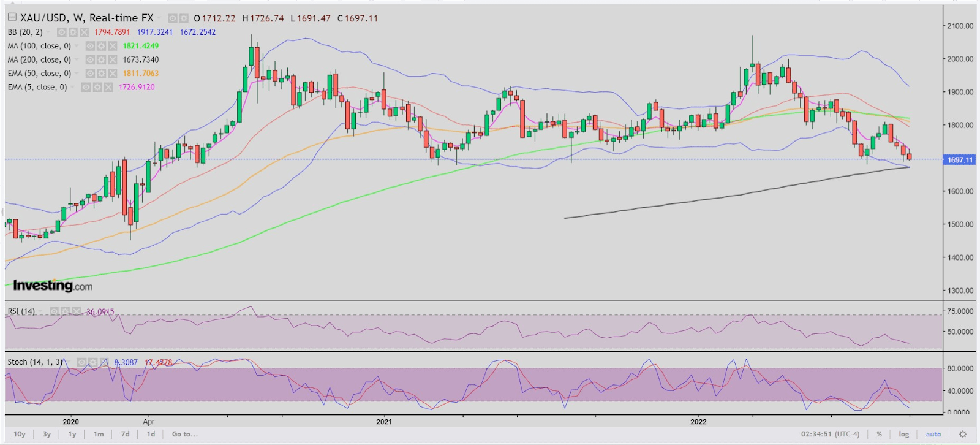Open chart properties gear in bottom bar

click(x=963, y=434)
